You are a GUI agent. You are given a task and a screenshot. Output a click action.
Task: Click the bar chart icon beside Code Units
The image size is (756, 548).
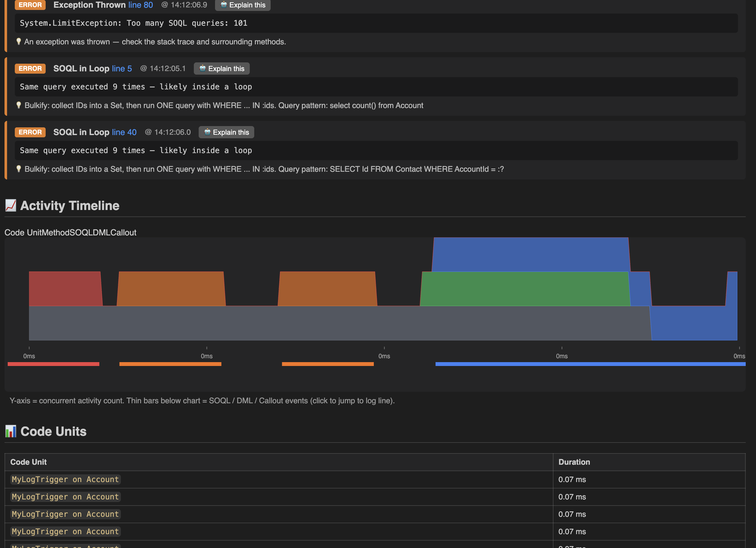click(x=11, y=431)
